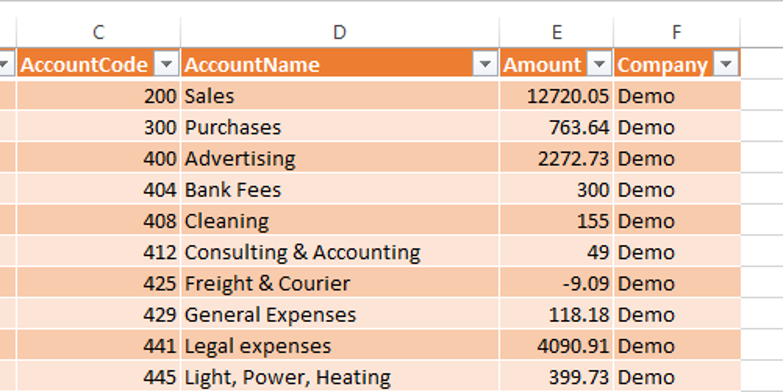The width and height of the screenshot is (783, 392).
Task: Select the Demo cell in Cleaning row
Action: (677, 221)
